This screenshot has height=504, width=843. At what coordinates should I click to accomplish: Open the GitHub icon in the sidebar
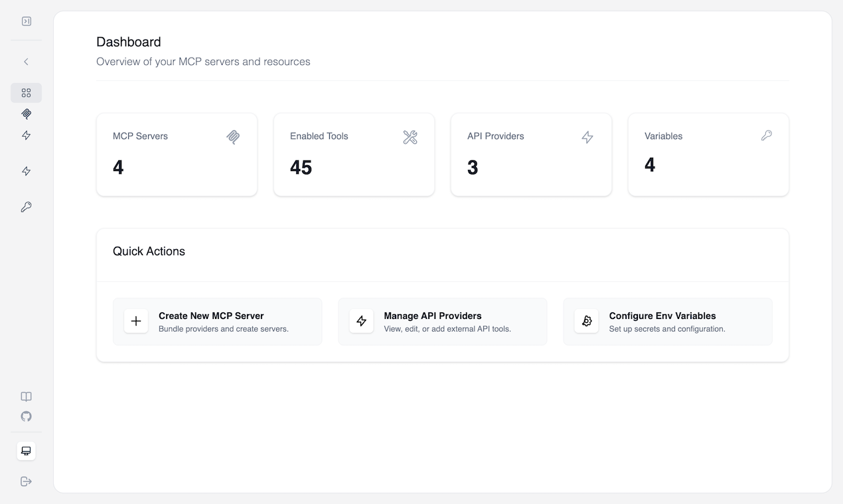tap(26, 416)
